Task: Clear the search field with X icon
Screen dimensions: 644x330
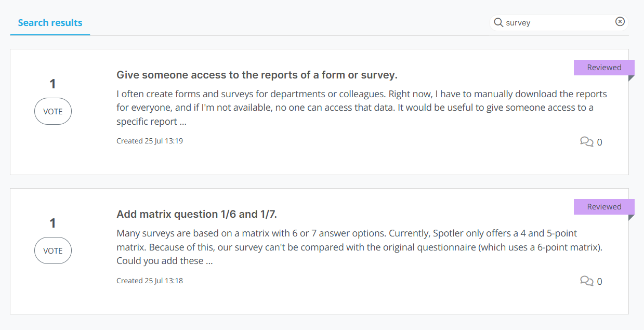Action: (620, 22)
